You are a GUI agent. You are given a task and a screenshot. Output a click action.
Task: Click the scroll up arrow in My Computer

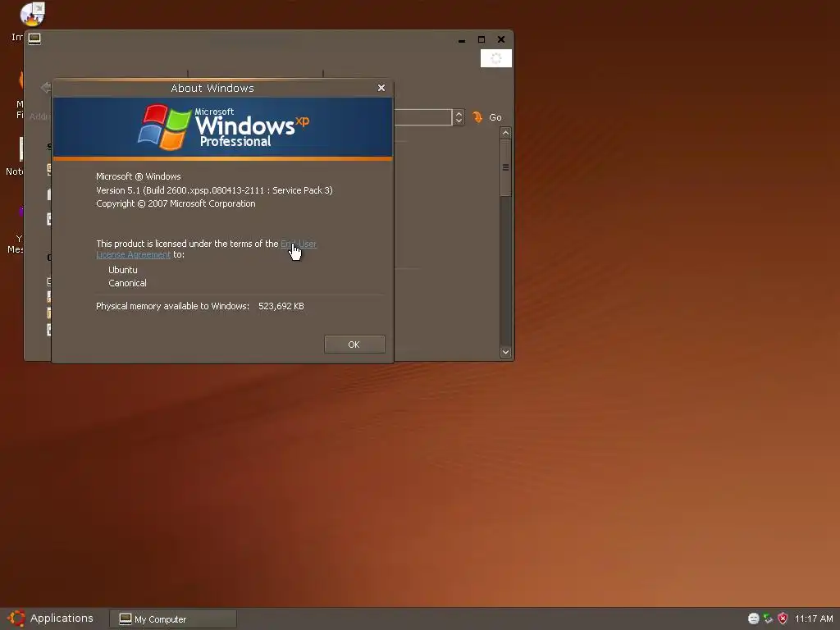(505, 133)
